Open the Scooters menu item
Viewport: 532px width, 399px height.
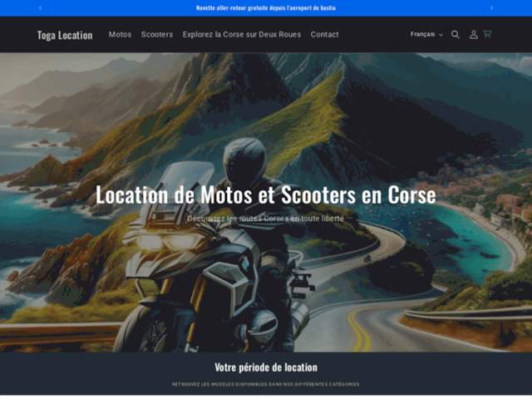tap(157, 35)
